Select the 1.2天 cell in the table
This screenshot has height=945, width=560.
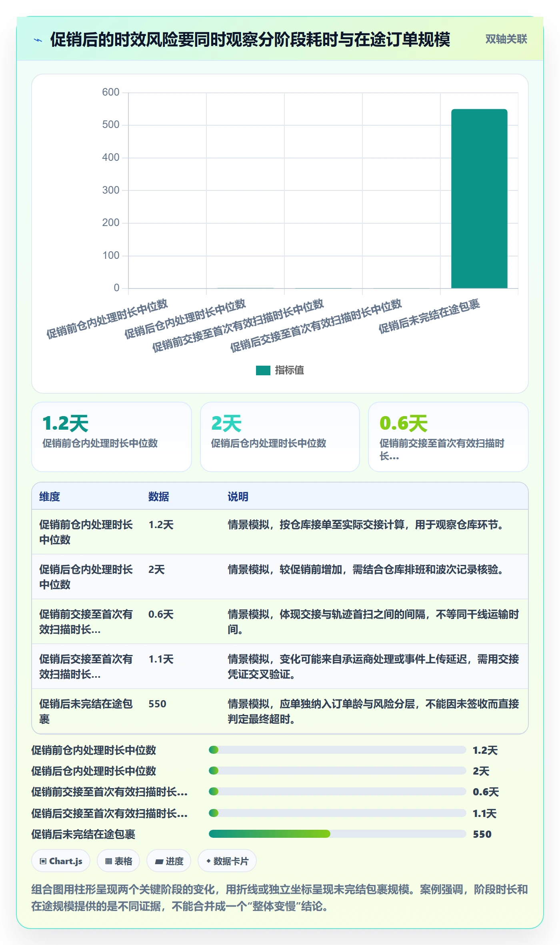click(x=161, y=525)
